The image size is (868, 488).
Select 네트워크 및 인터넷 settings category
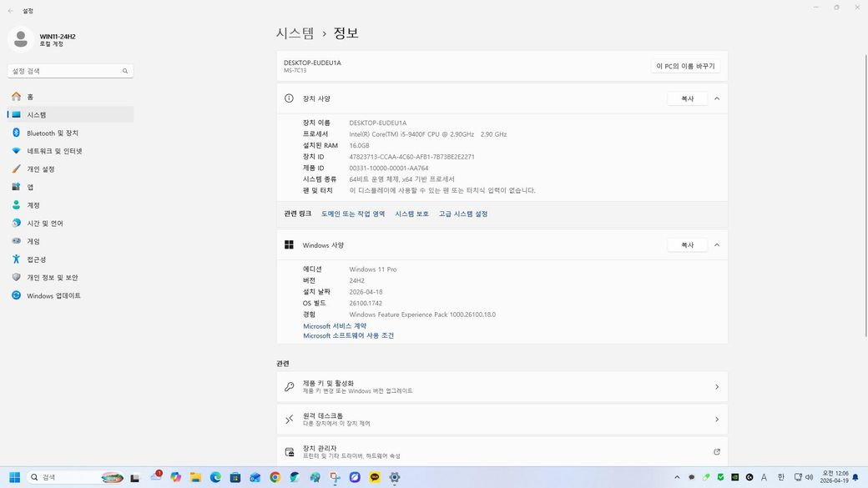pyautogui.click(x=54, y=151)
